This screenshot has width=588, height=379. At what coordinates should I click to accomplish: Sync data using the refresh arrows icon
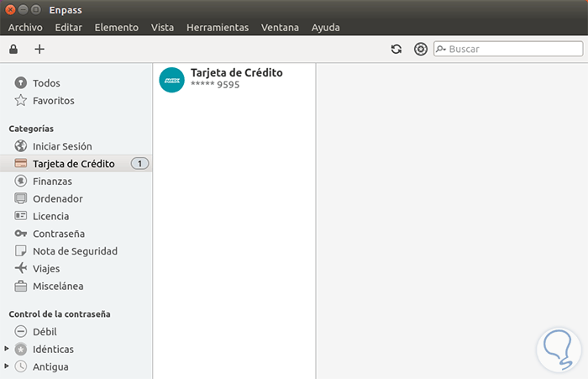pyautogui.click(x=396, y=49)
